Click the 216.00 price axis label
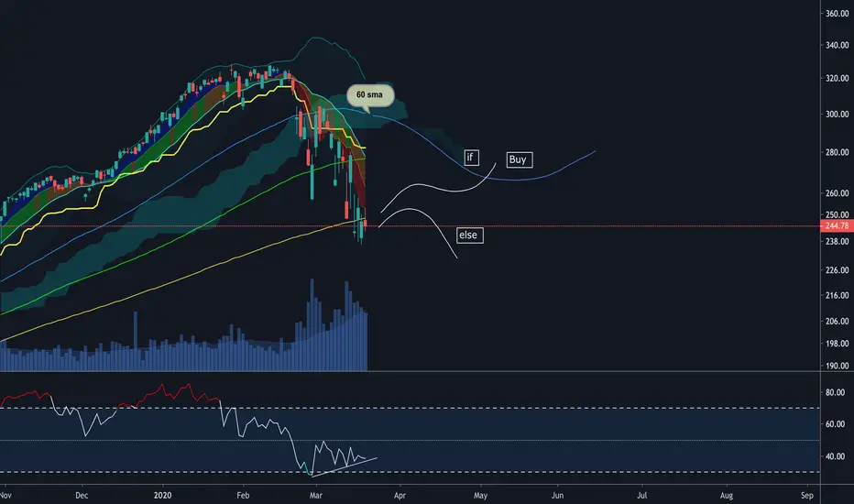This screenshot has width=854, height=504. (x=838, y=296)
